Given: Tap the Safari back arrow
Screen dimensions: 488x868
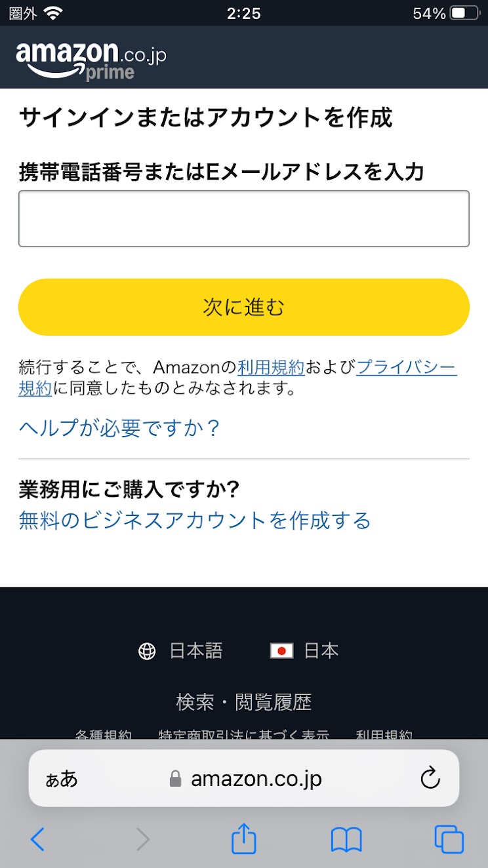Looking at the screenshot, I should click(38, 839).
